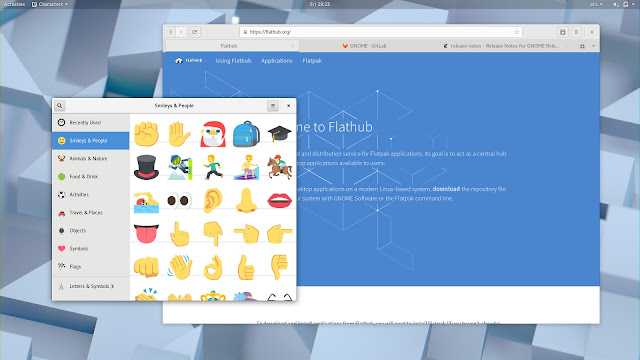This screenshot has width=640, height=360.
Task: Select the top hat emoji
Action: pos(147,167)
